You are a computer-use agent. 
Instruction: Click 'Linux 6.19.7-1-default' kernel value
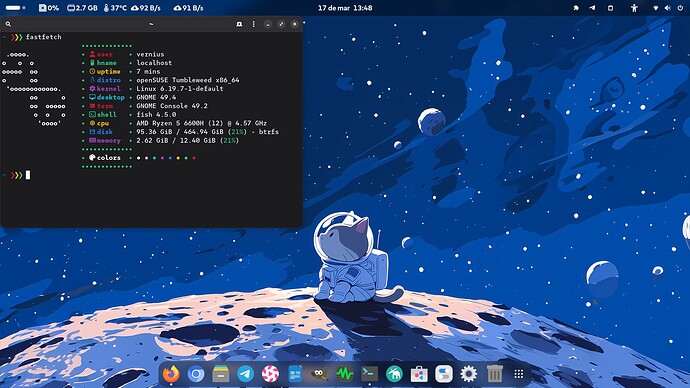pos(180,88)
